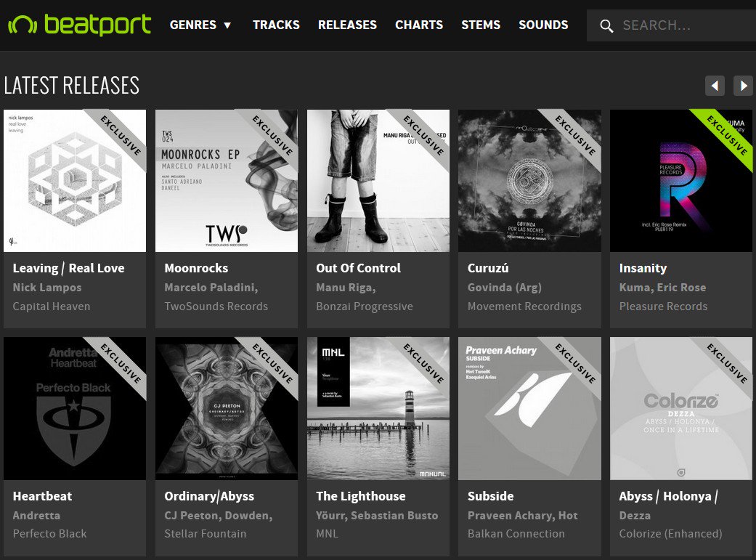The width and height of the screenshot is (756, 560).
Task: View artist Dezza
Action: (635, 515)
